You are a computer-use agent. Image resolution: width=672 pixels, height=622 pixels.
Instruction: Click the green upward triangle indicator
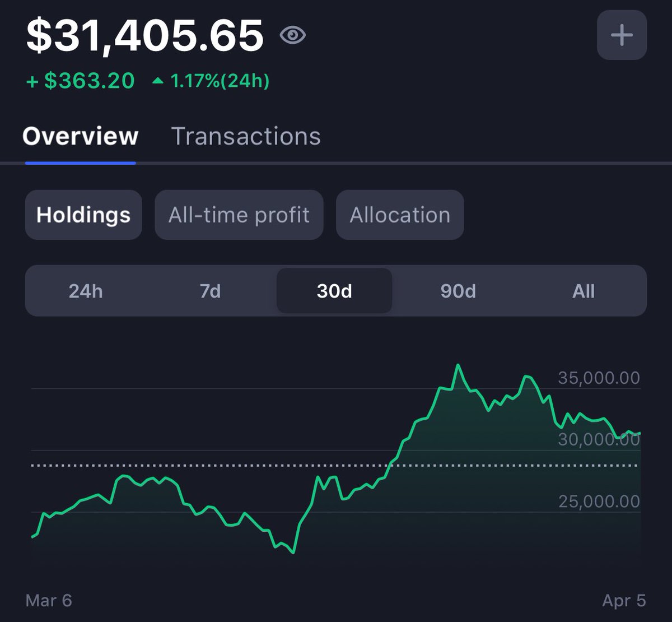click(158, 81)
